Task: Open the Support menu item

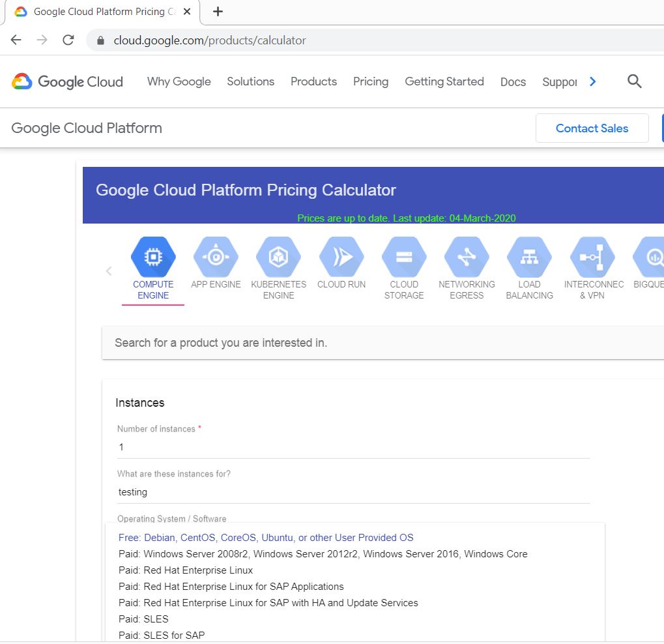Action: click(559, 81)
